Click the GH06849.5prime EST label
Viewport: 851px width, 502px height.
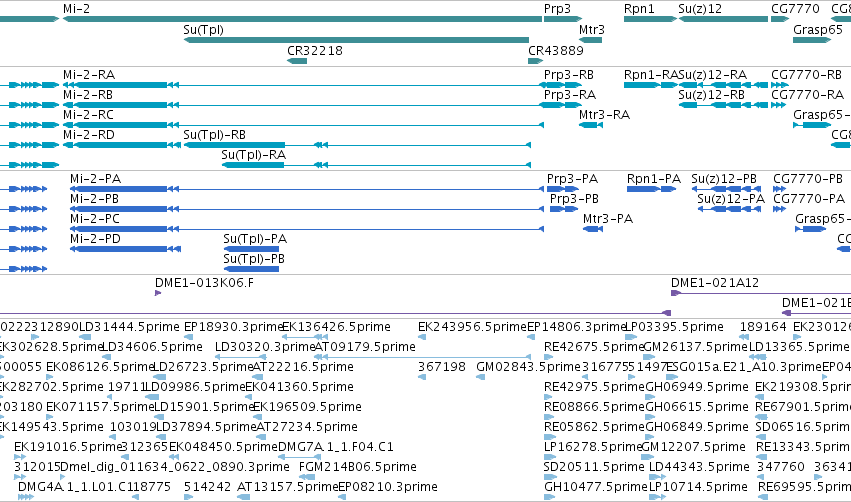pos(697,427)
